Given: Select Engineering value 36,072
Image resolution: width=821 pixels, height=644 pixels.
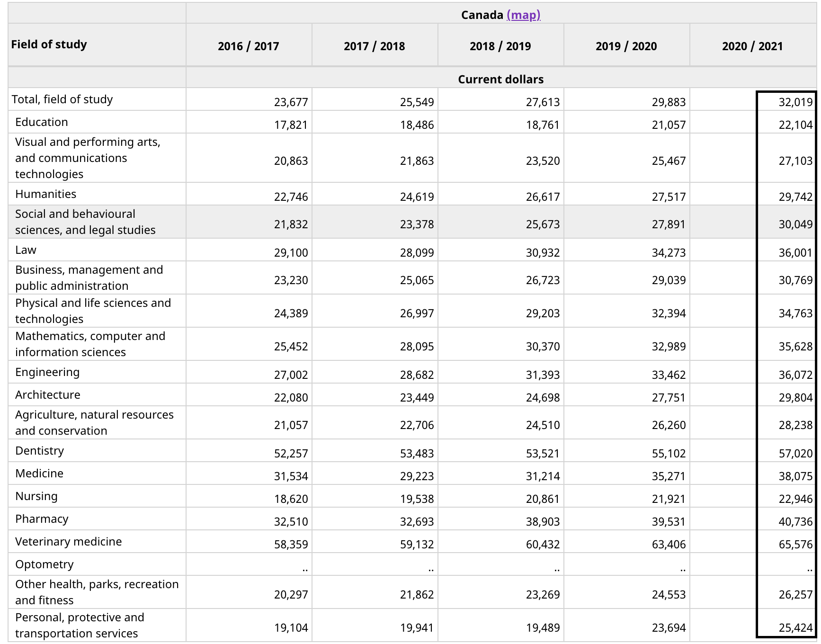Looking at the screenshot, I should click(x=795, y=375).
